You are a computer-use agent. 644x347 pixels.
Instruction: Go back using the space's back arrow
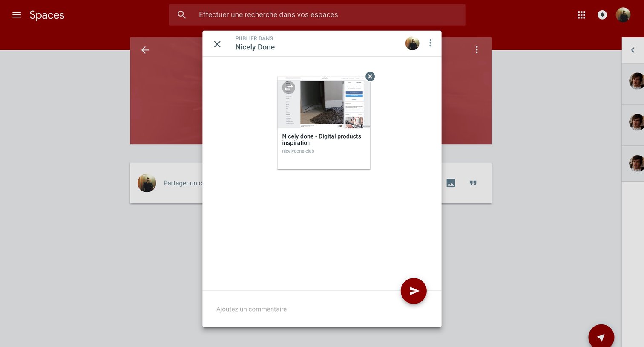(x=145, y=50)
